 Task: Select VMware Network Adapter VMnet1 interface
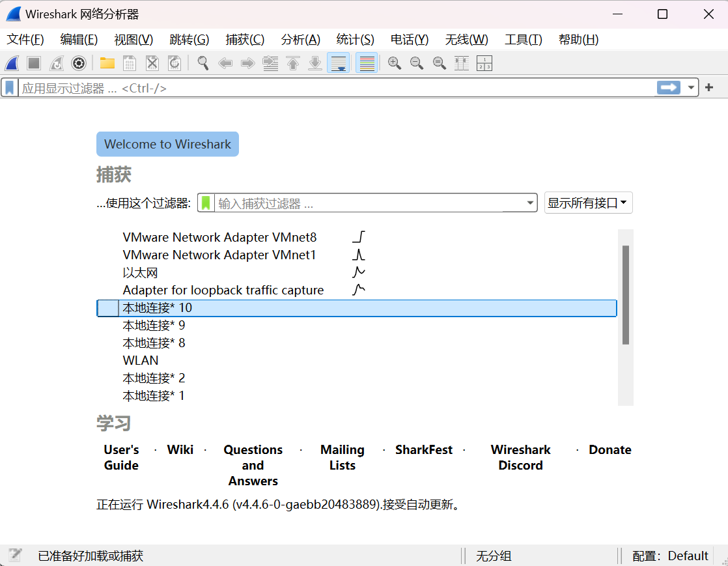point(357,255)
